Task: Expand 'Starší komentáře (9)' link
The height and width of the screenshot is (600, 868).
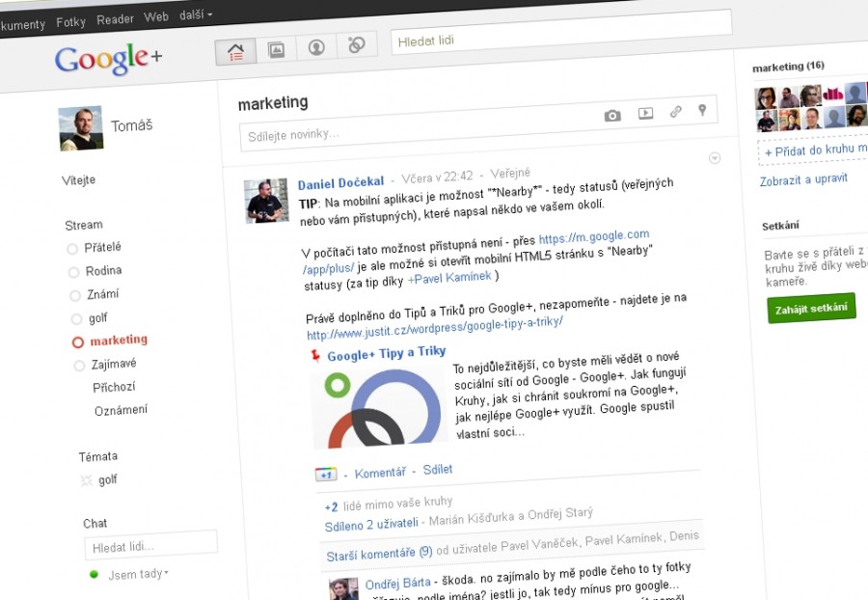Action: [379, 553]
